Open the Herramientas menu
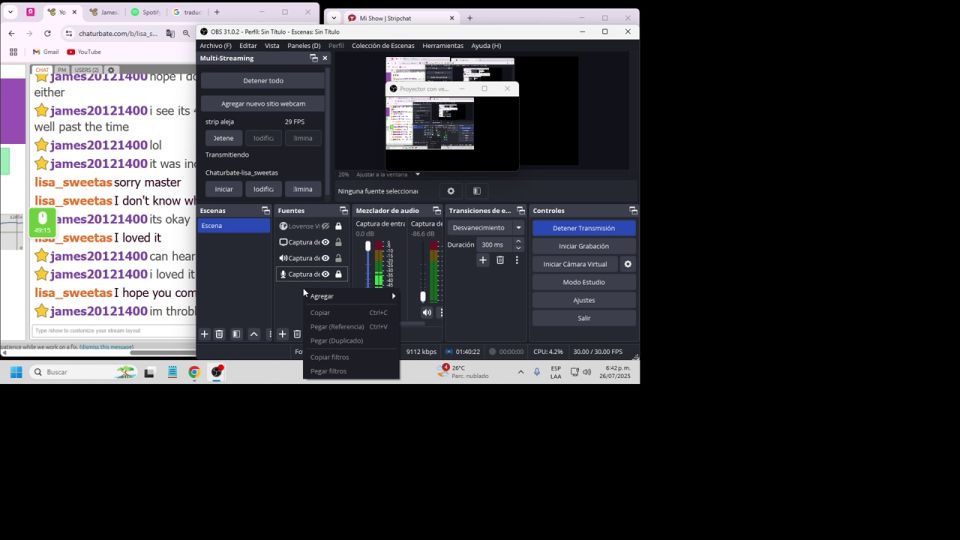This screenshot has height=540, width=960. (442, 45)
